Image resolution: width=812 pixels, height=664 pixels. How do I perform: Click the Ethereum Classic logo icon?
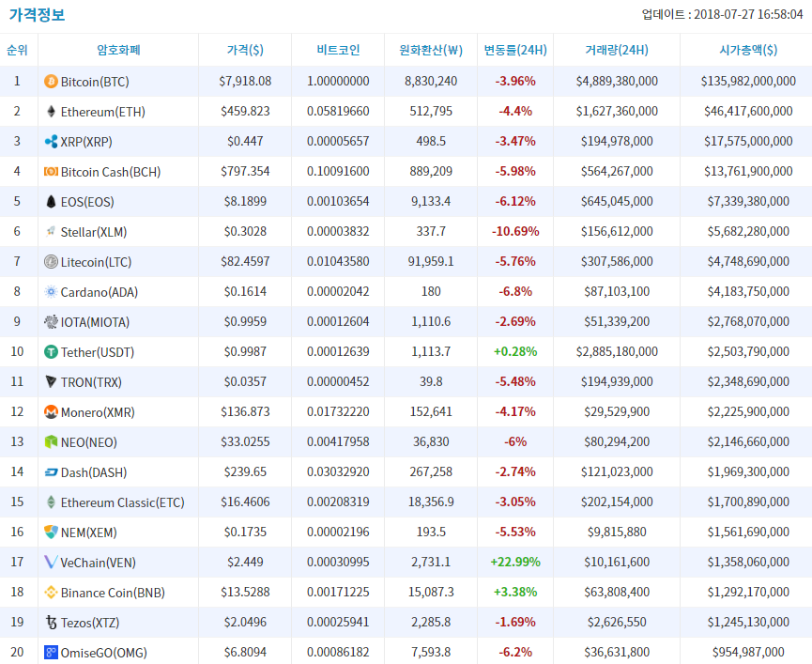51,502
